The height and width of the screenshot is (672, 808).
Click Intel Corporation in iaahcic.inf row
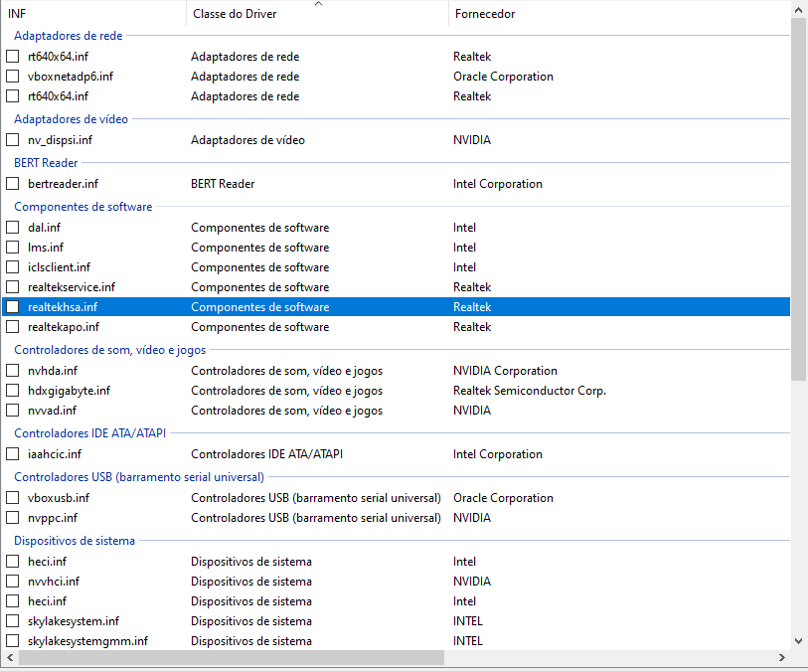point(497,454)
